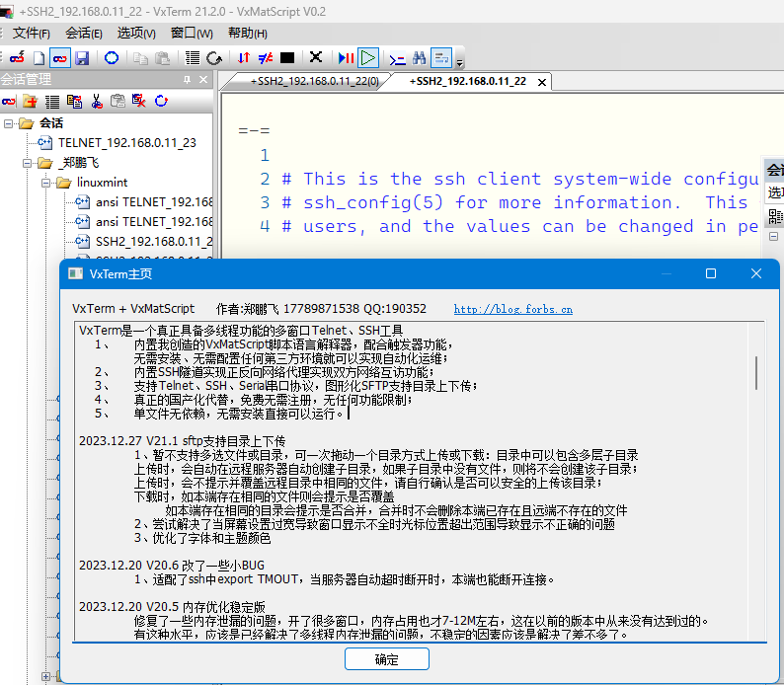The height and width of the screenshot is (685, 784).
Task: Open the 会话(E) menu
Action: pos(84,34)
